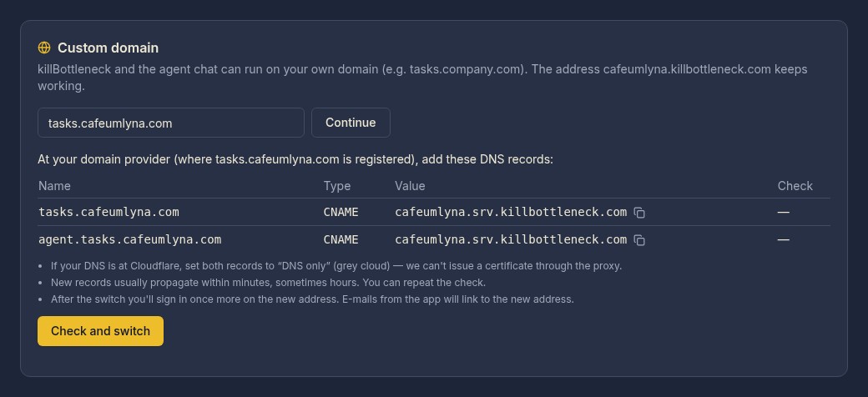This screenshot has width=868, height=397.
Task: Click the value text in tasks.cafeumlyna.com row
Action: 511,212
